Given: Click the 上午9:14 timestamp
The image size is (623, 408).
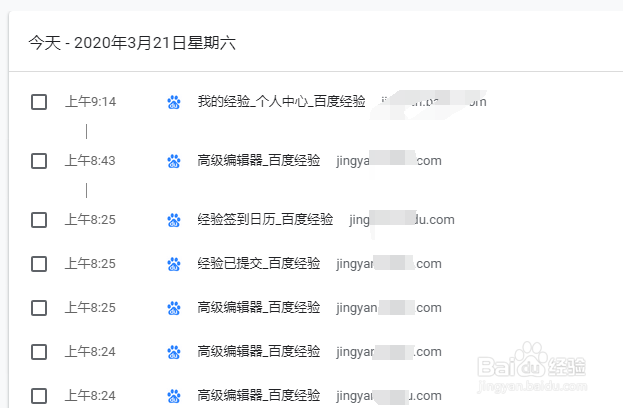Looking at the screenshot, I should 91,102.
